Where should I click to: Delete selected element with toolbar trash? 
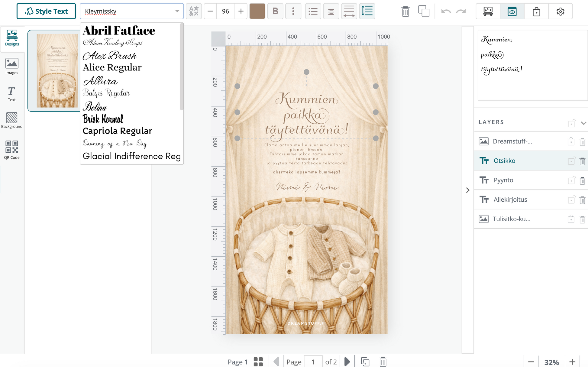[405, 11]
